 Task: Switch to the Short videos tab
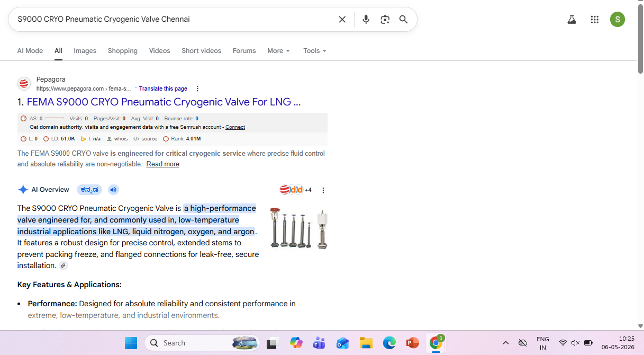(x=202, y=51)
